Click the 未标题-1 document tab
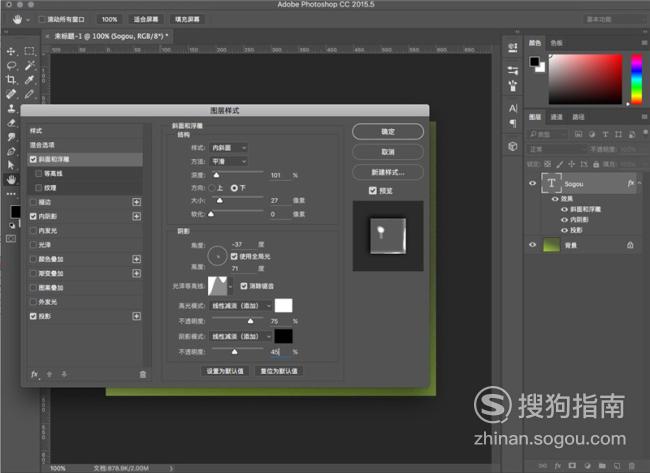 109,36
